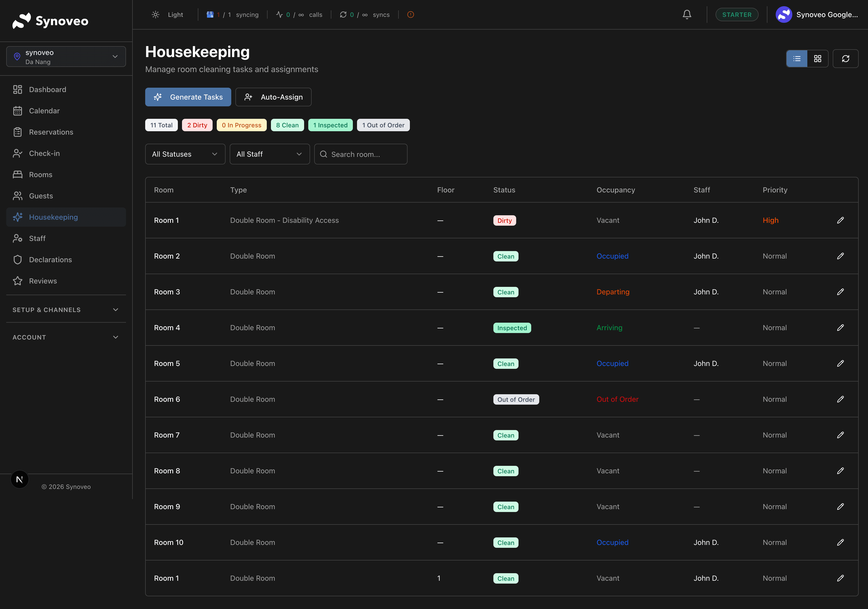Click pencil icon for Room 4

(x=840, y=328)
